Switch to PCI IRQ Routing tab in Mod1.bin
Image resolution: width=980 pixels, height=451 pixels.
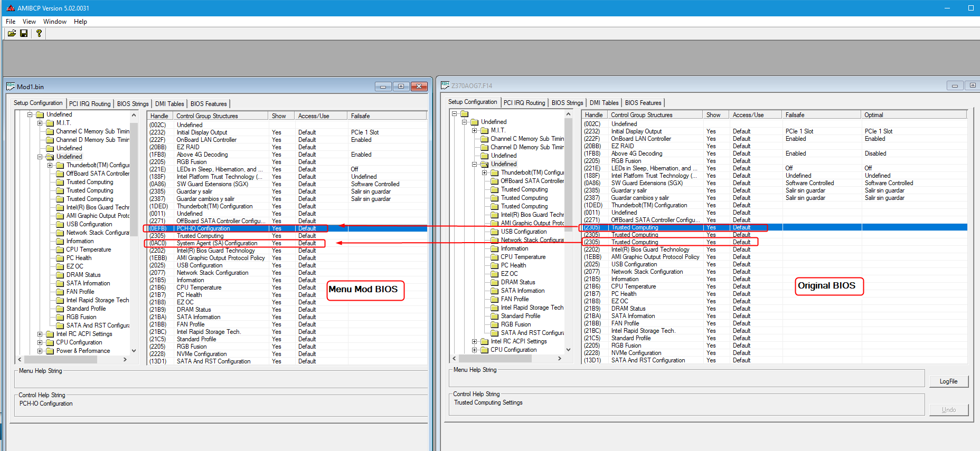pyautogui.click(x=90, y=104)
